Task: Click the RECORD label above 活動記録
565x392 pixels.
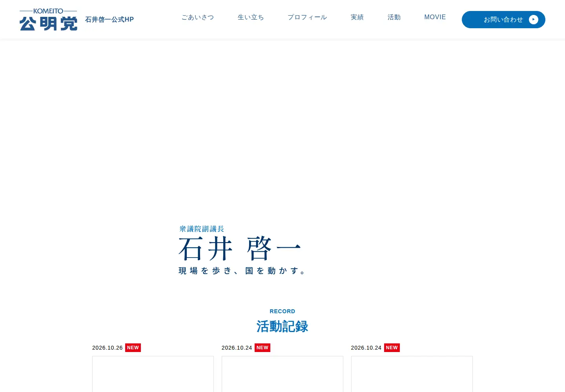Action: click(x=282, y=311)
